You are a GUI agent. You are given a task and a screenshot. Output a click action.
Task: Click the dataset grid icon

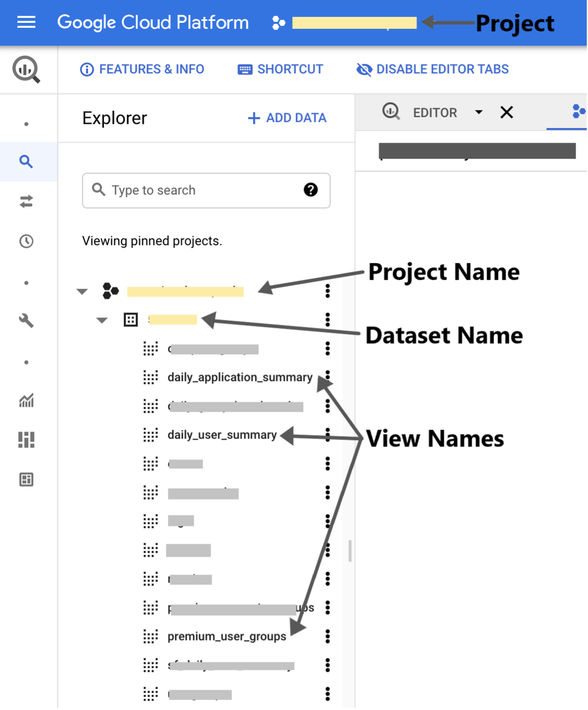click(x=131, y=320)
